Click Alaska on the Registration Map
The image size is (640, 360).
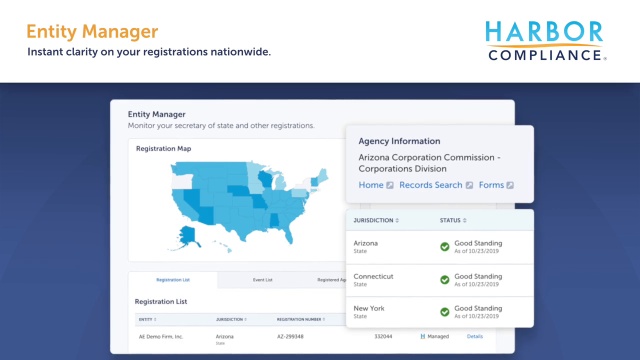click(x=188, y=237)
